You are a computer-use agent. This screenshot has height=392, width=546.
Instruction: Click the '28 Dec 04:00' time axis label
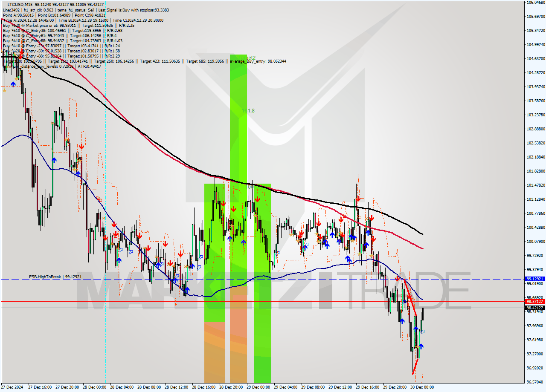pos(122,387)
